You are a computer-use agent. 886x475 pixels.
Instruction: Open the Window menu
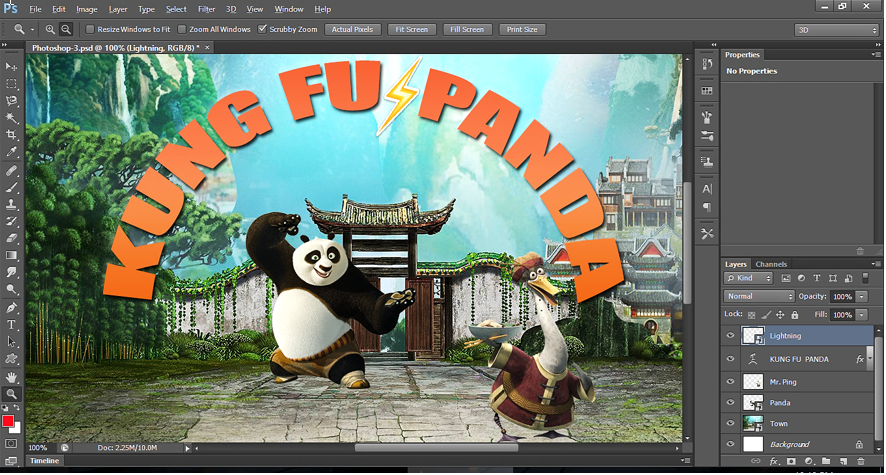(289, 9)
